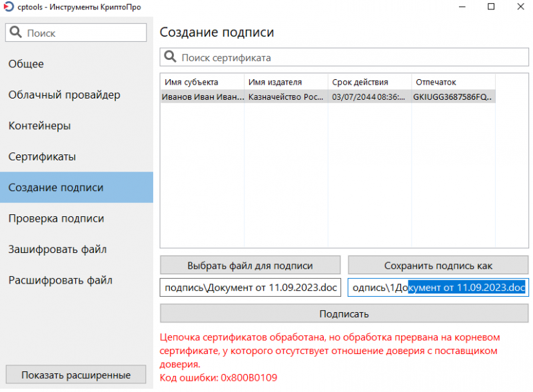Image resolution: width=533 pixels, height=392 pixels.
Task: Click Показать расширенные button
Action: point(75,375)
